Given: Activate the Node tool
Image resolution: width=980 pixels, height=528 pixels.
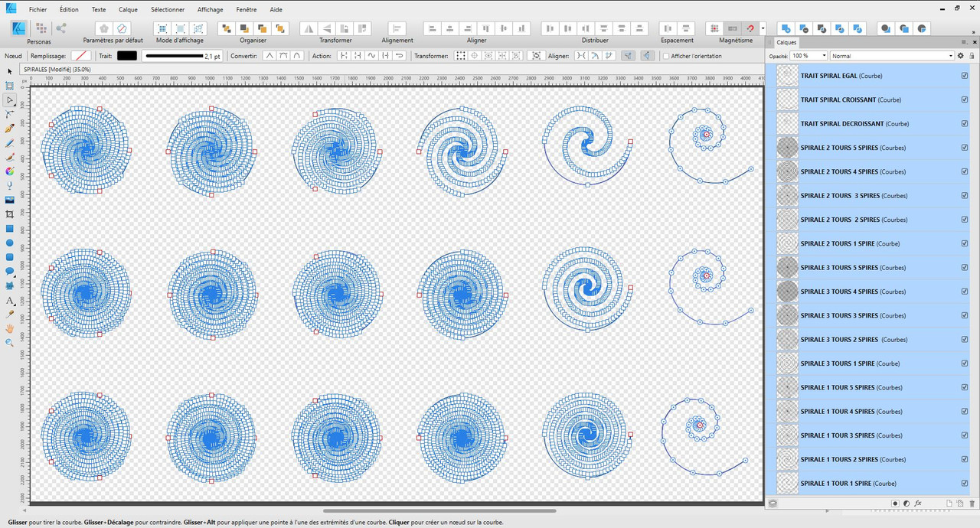Looking at the screenshot, I should click(10, 100).
